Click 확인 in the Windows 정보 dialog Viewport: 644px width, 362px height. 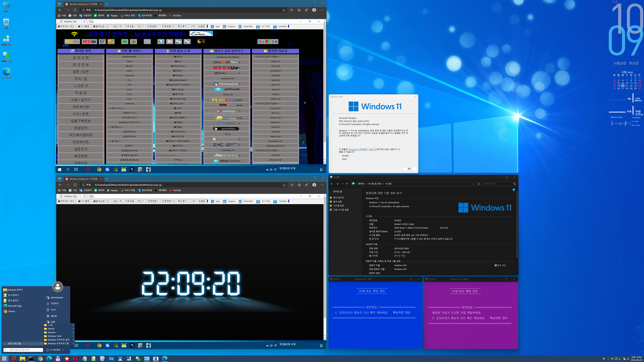pyautogui.click(x=409, y=169)
